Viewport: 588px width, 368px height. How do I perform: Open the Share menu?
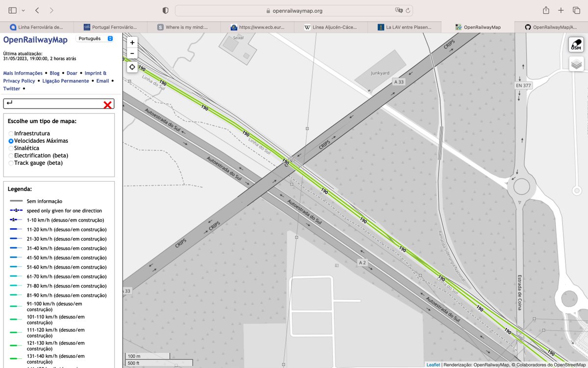[546, 10]
